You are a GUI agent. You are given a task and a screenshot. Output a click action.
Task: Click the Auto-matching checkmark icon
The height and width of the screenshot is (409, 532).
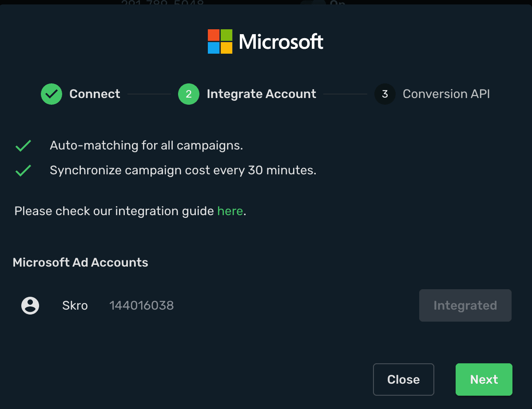(23, 146)
